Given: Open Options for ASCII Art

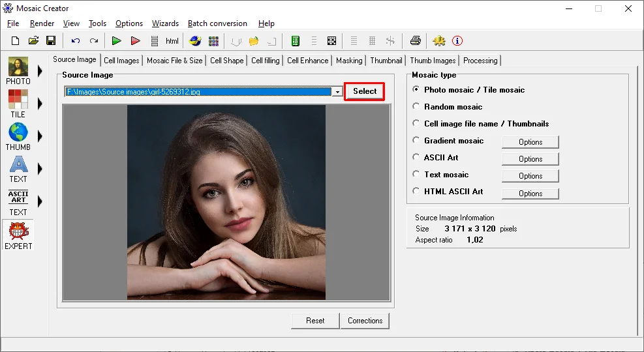Looking at the screenshot, I should click(530, 159).
